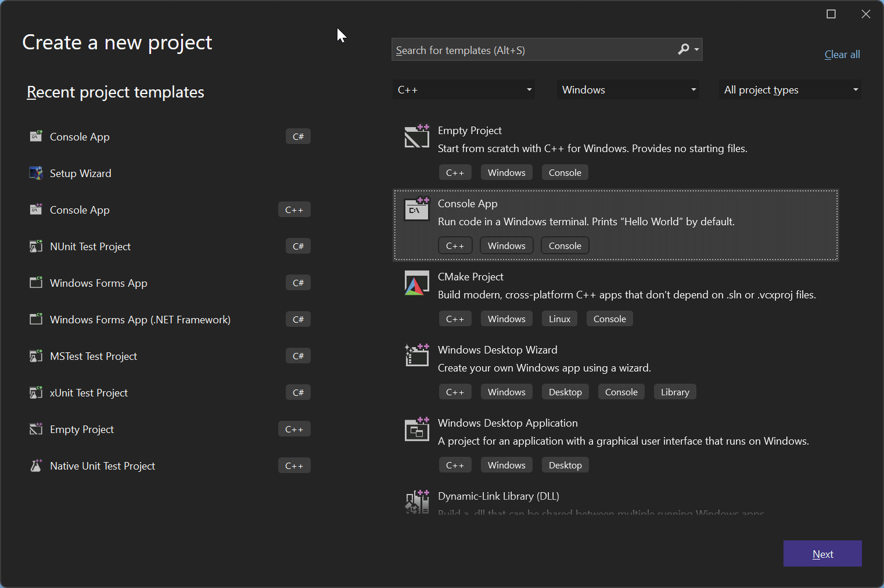Click the Clear all link

[842, 55]
